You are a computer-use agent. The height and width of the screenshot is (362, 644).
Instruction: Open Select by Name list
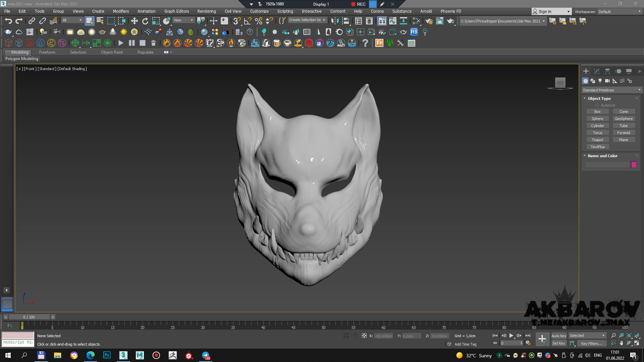click(x=100, y=21)
